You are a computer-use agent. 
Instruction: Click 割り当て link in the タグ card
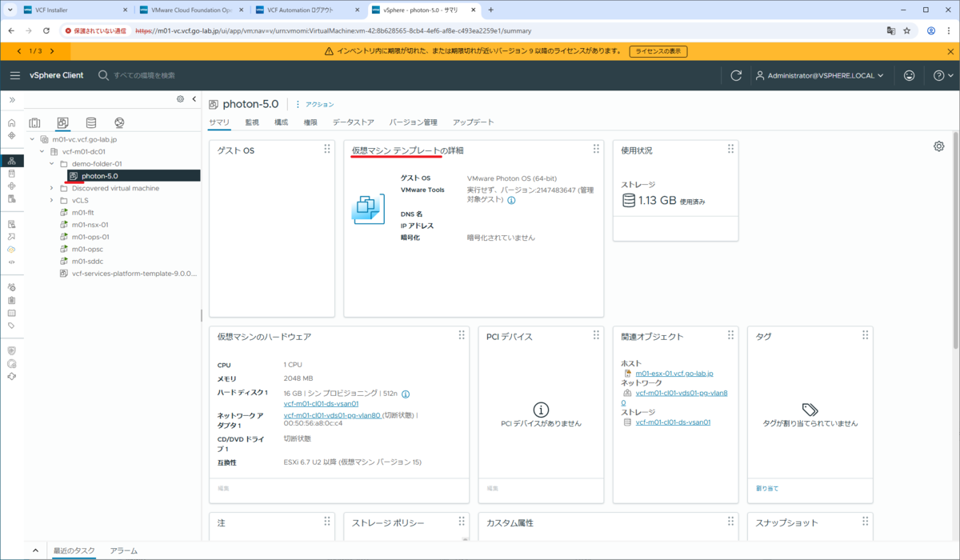(767, 488)
